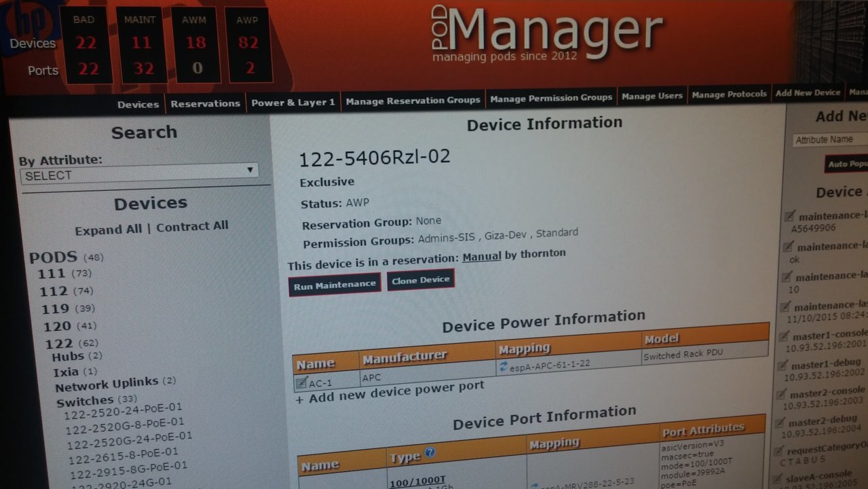This screenshot has height=489, width=868.
Task: Click edit icon of maintenance attribute with value ok
Action: 788,247
